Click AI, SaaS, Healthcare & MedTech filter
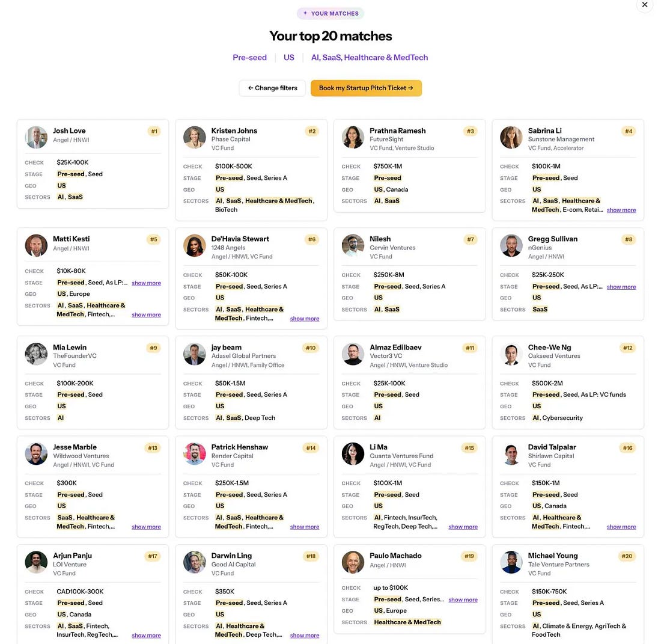The image size is (661, 644). (370, 57)
